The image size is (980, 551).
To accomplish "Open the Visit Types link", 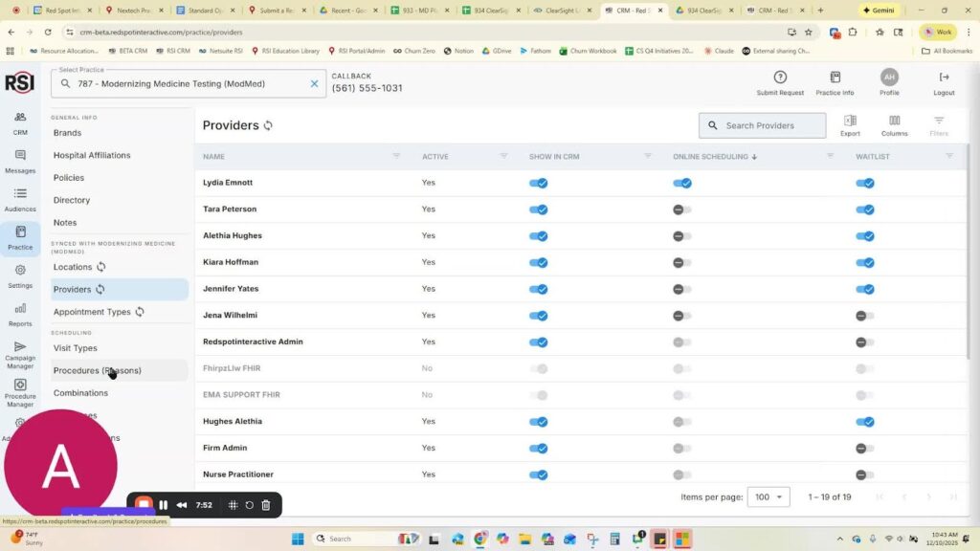I will pos(75,348).
